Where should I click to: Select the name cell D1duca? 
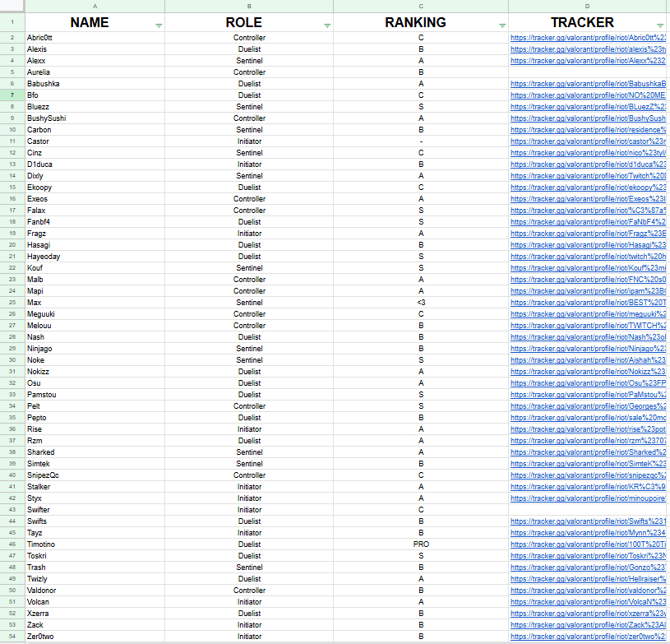95,164
